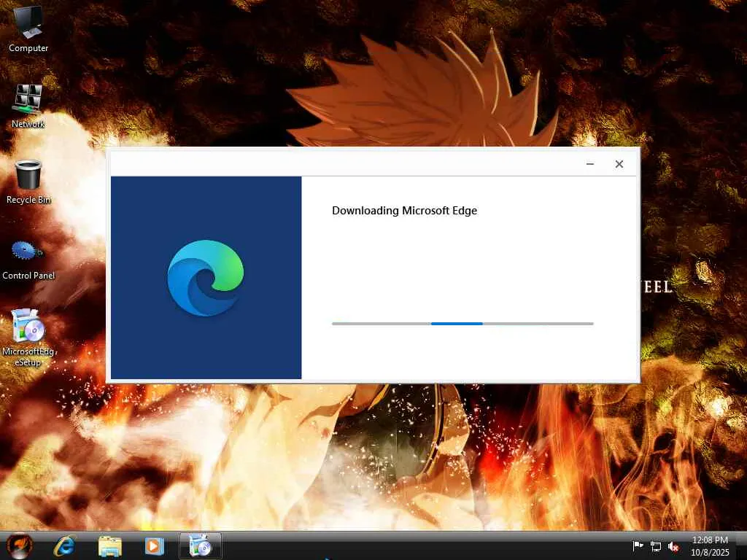The width and height of the screenshot is (747, 560).
Task: Click the download progress bar
Action: coord(462,324)
